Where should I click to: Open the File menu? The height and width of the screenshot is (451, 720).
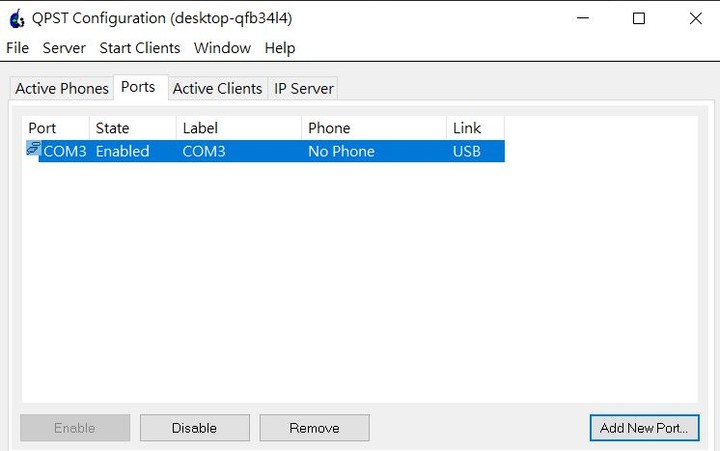tap(17, 48)
